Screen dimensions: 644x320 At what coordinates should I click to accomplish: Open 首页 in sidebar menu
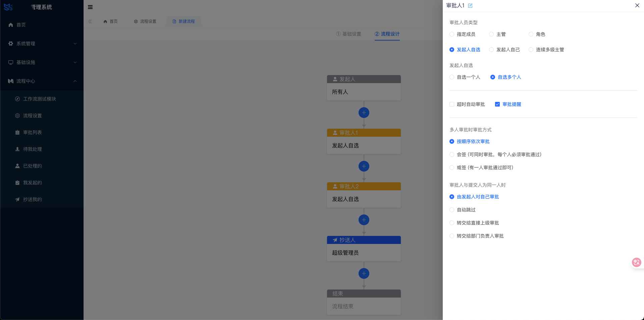click(x=42, y=25)
